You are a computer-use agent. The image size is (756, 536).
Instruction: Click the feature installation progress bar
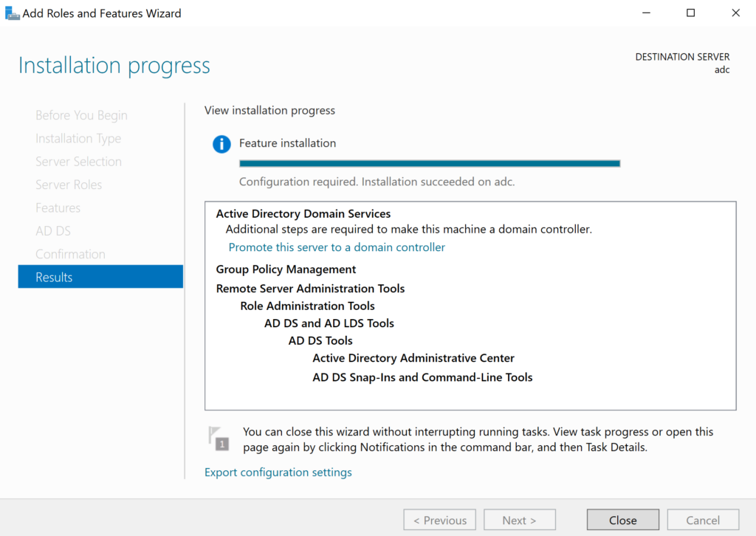pos(429,163)
